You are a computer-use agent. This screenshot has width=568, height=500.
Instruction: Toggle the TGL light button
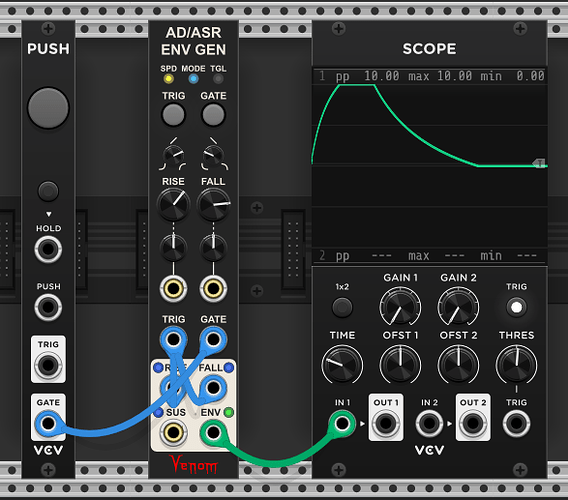tap(218, 79)
